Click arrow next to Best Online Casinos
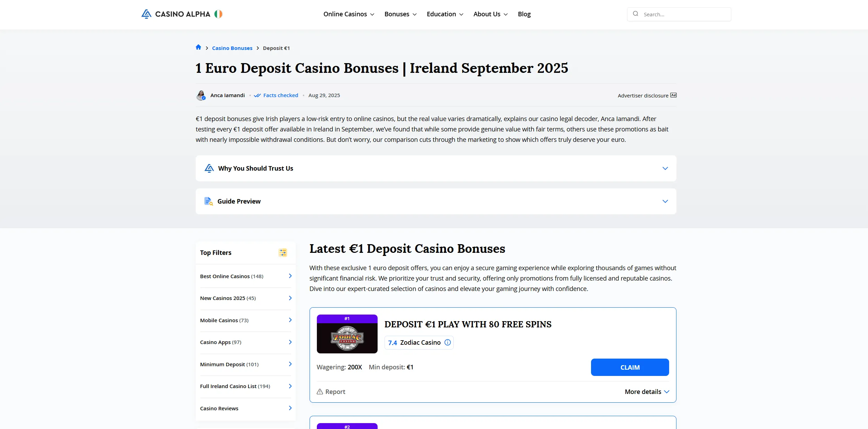868x429 pixels. (x=290, y=276)
